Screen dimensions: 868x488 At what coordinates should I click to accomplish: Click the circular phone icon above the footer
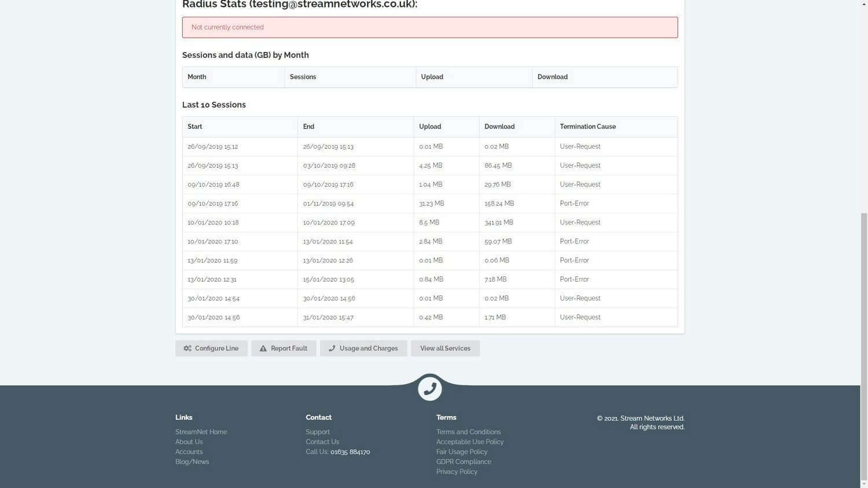[x=429, y=389]
